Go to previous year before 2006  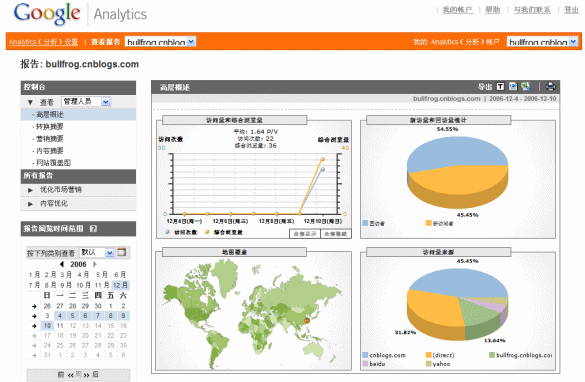[62, 264]
